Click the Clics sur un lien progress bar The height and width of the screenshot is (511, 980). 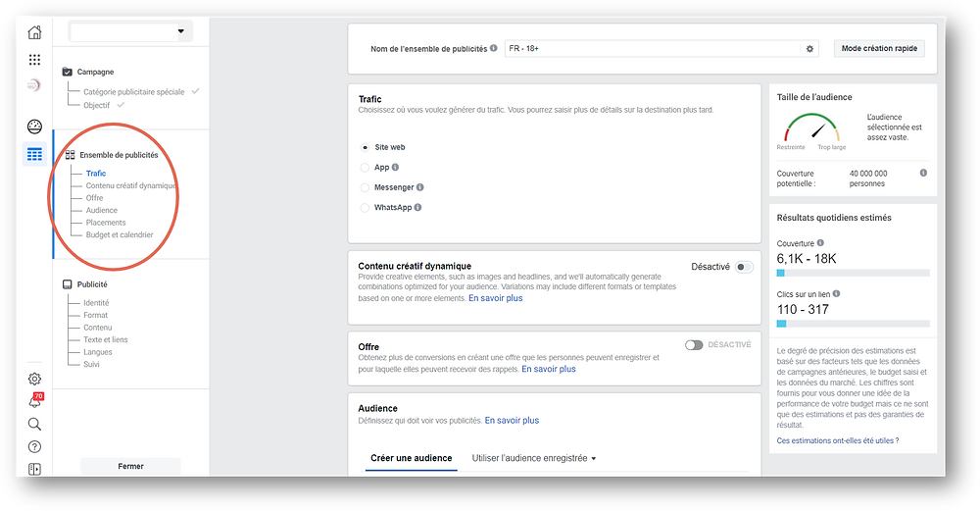tap(854, 324)
